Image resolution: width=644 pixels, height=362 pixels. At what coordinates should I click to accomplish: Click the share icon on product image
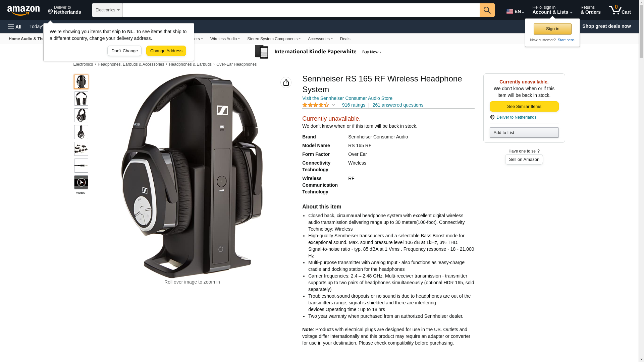[x=286, y=82]
